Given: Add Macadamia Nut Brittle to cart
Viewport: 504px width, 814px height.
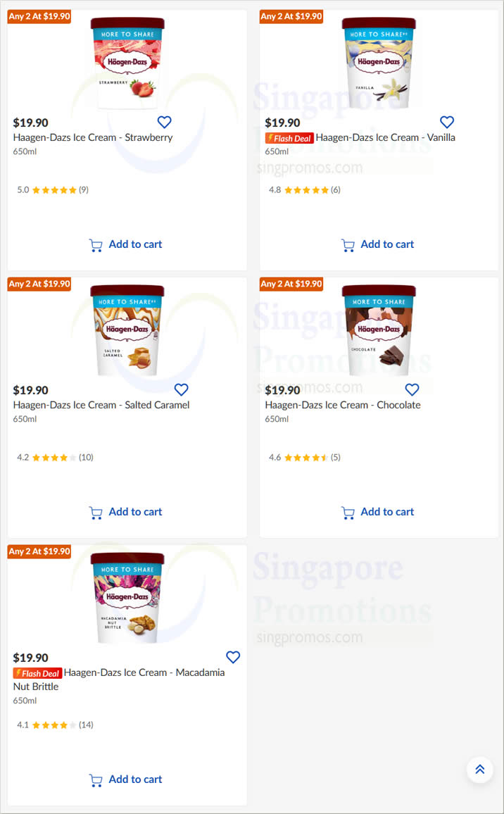Looking at the screenshot, I should pos(126,779).
